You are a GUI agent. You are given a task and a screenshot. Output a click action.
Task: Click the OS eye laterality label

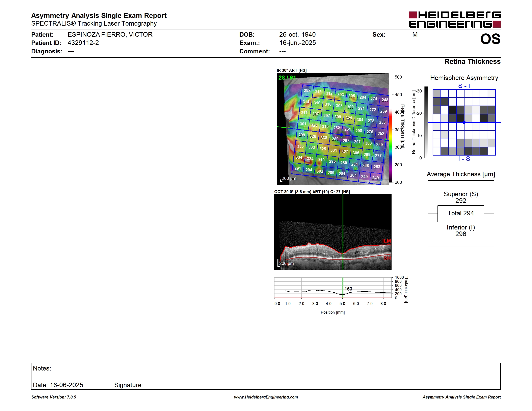tap(490, 39)
